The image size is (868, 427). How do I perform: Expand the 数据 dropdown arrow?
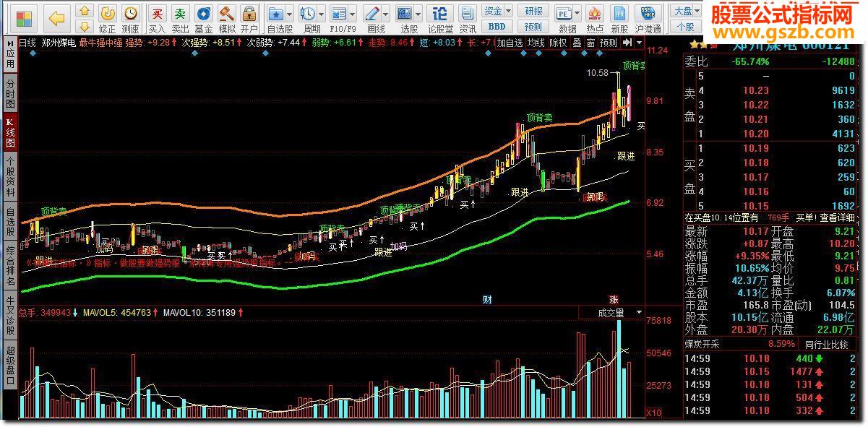[578, 14]
